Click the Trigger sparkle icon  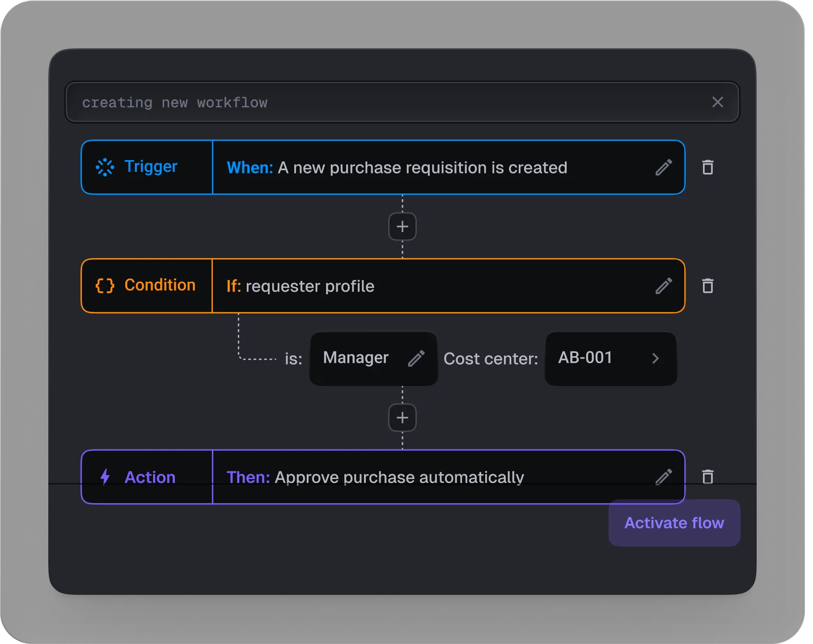click(105, 167)
